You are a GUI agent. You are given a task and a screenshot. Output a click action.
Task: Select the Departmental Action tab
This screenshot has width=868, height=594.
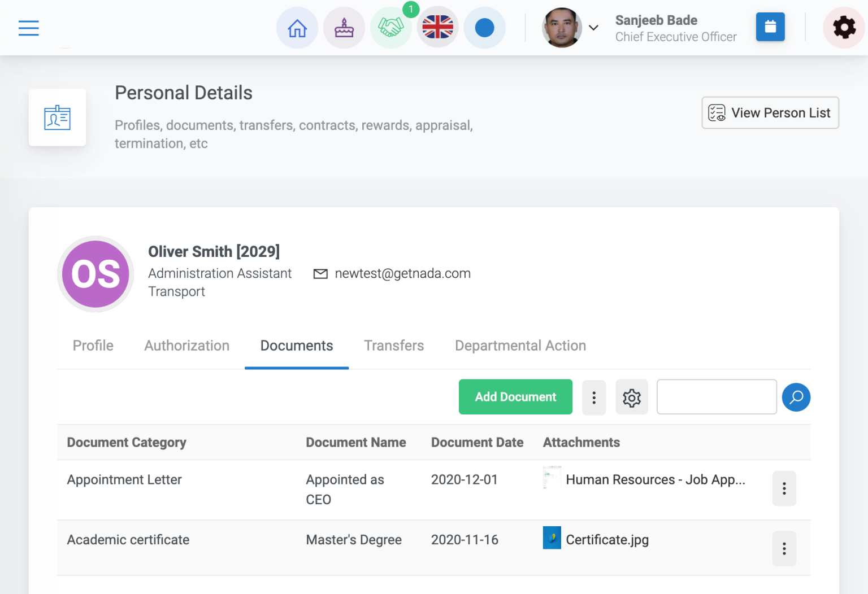(x=520, y=346)
